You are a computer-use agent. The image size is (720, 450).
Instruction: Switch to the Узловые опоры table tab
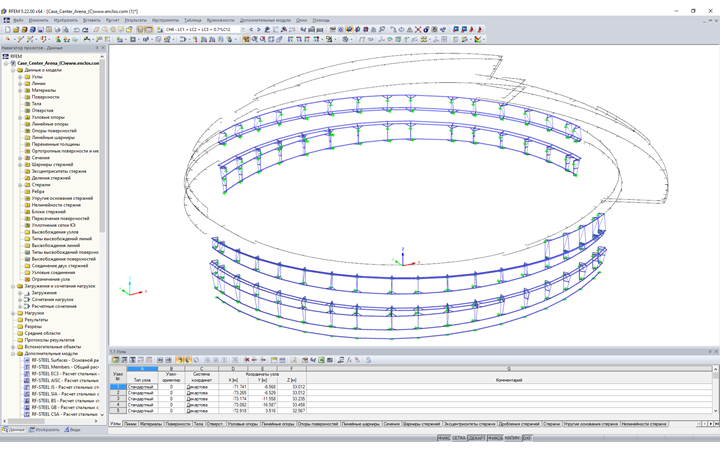(x=243, y=424)
